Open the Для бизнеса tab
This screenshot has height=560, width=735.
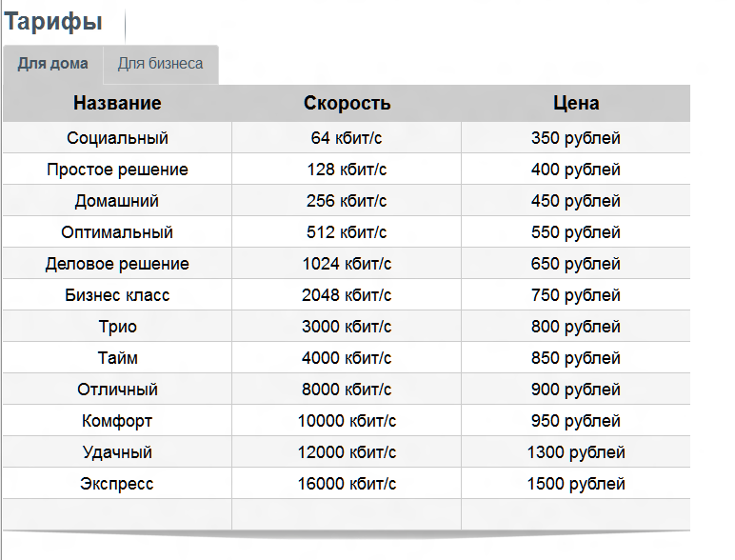click(x=160, y=64)
